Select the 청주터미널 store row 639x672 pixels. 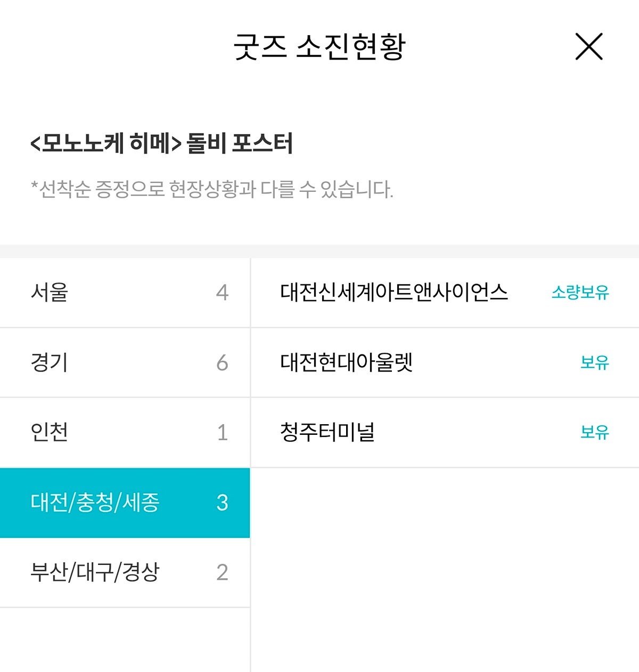tap(327, 432)
